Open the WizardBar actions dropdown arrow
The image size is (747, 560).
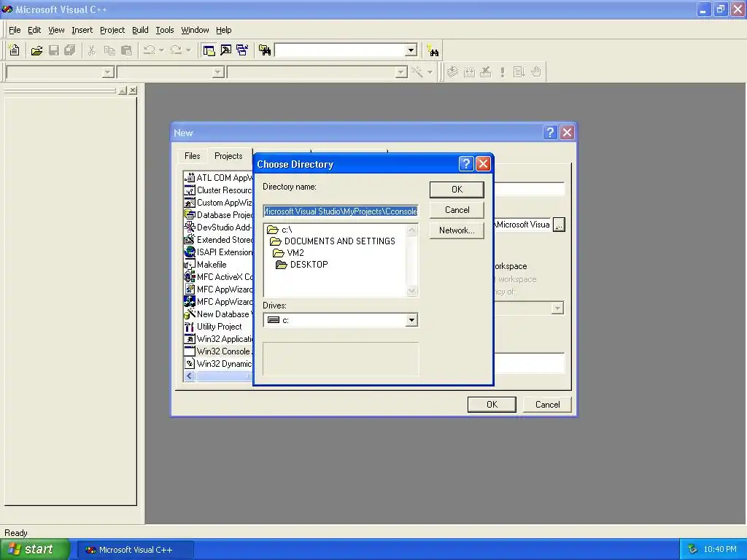click(x=430, y=72)
